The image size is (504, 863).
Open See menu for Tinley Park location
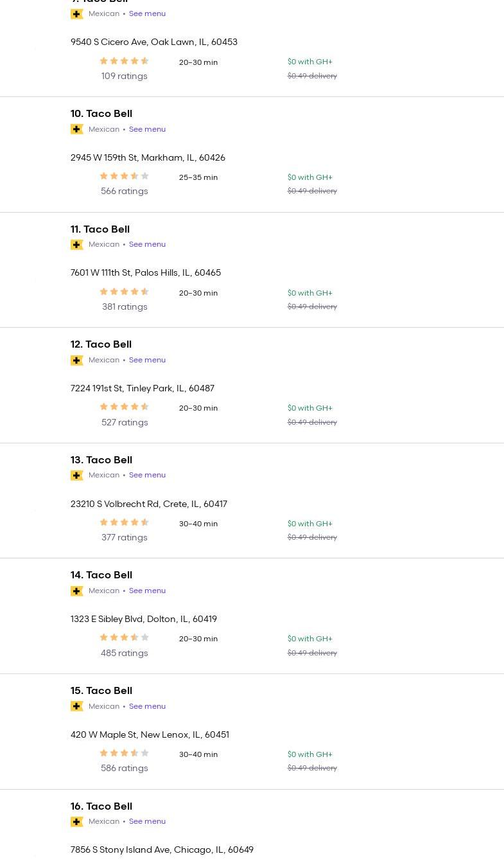(x=147, y=360)
